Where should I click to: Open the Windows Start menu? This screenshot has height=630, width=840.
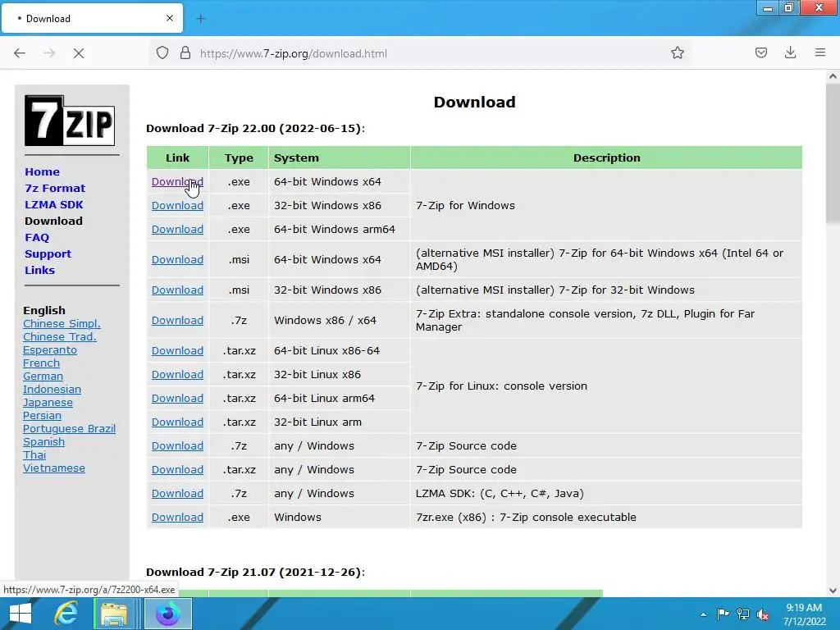[x=20, y=614]
